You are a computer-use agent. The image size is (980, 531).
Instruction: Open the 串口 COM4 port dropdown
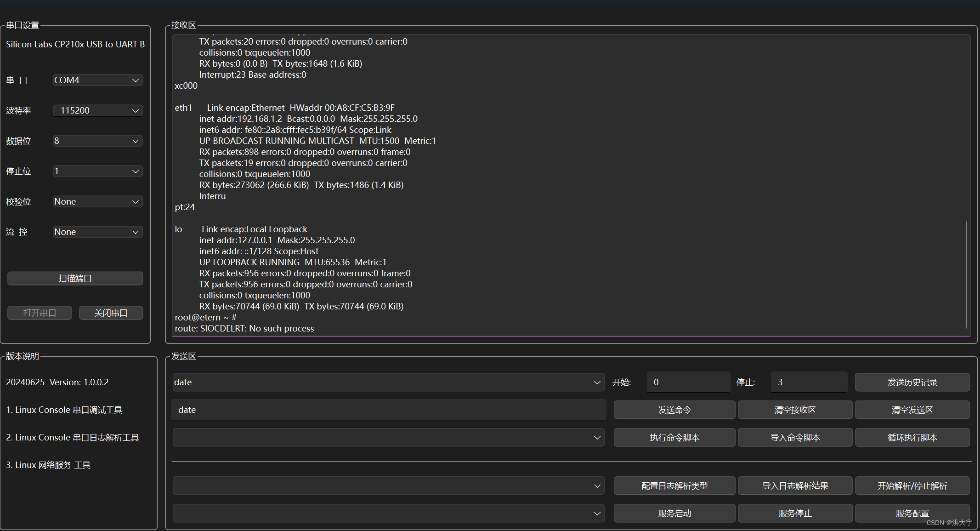[98, 80]
